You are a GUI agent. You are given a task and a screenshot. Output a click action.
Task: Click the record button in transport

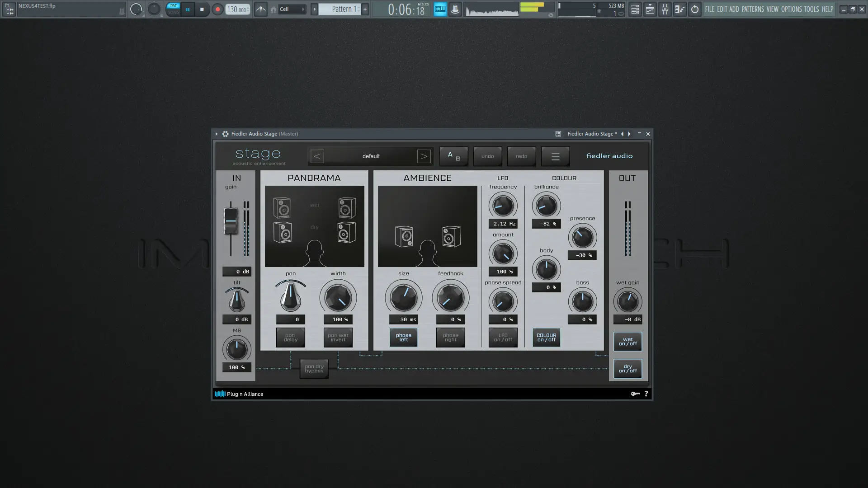pos(217,9)
